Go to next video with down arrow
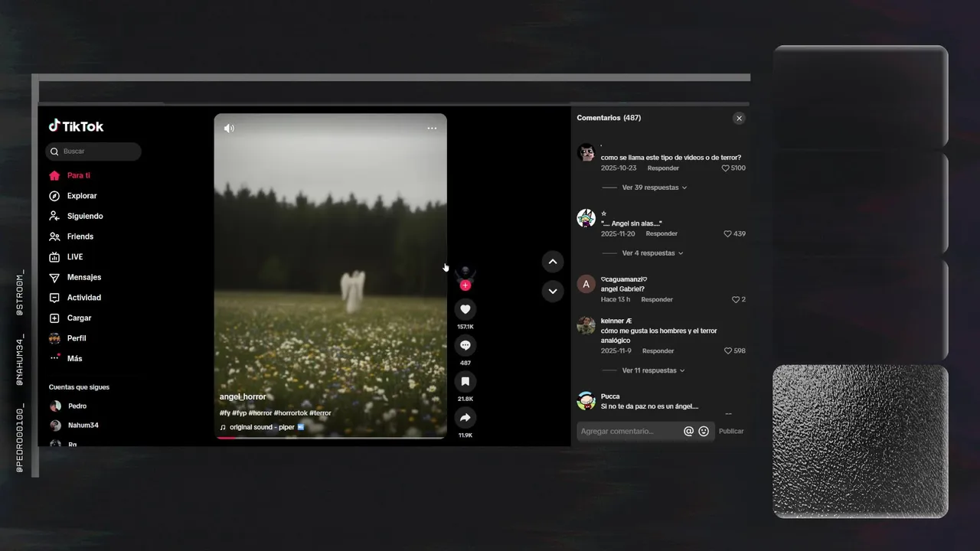This screenshot has height=551, width=980. (553, 291)
